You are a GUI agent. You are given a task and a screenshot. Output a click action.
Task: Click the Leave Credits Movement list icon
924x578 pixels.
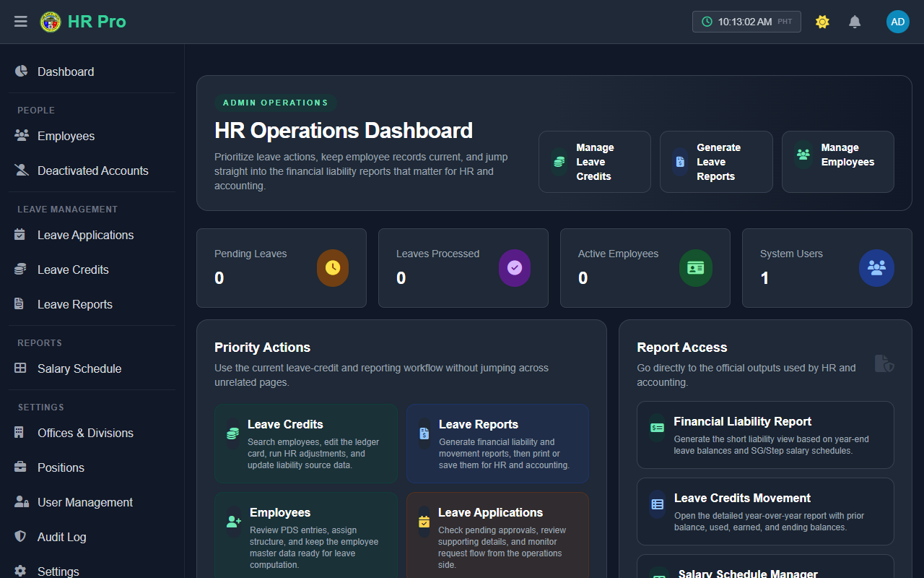click(x=657, y=504)
